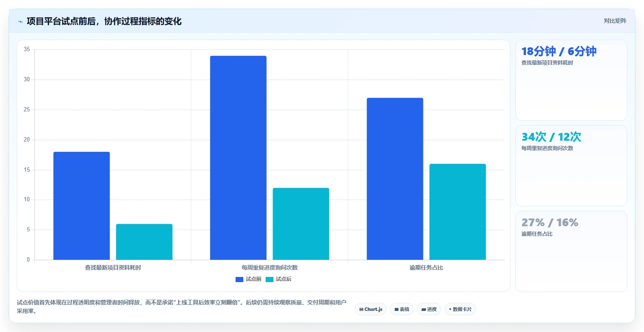The width and height of the screenshot is (644, 332).
Task: Select the 数据卡片 tag
Action: [x=460, y=309]
